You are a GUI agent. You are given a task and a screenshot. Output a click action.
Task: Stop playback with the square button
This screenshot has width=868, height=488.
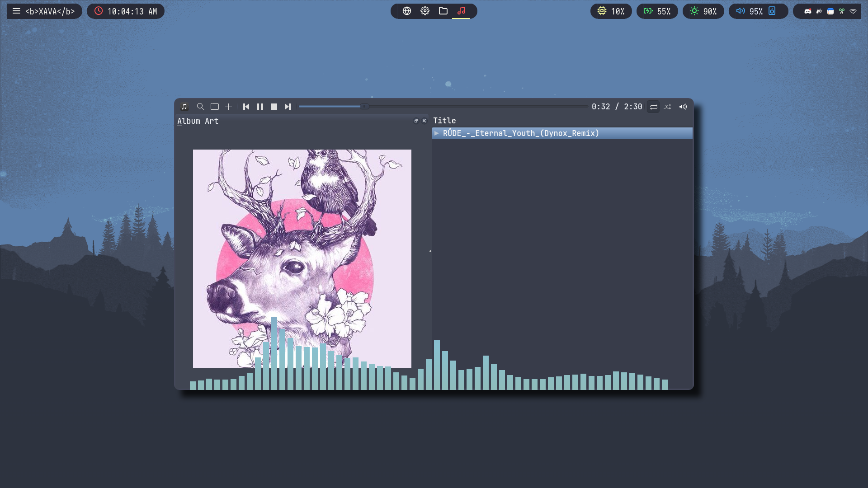pos(274,107)
